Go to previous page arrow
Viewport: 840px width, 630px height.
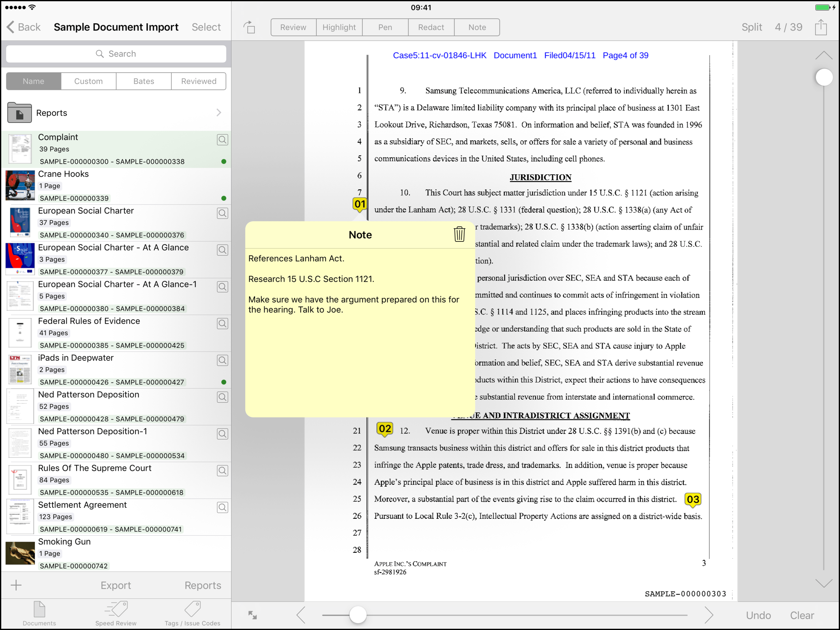coord(301,615)
